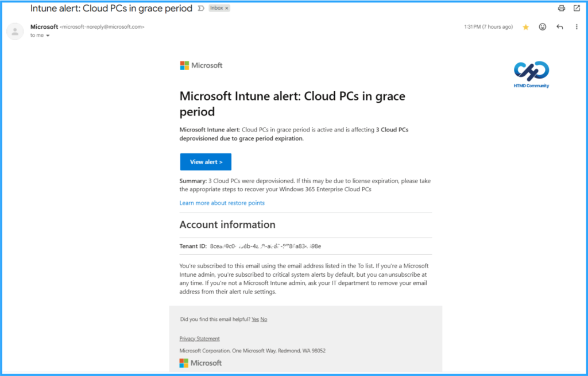Click the Tenant ID value text
The height and width of the screenshot is (376, 588).
pyautogui.click(x=264, y=246)
